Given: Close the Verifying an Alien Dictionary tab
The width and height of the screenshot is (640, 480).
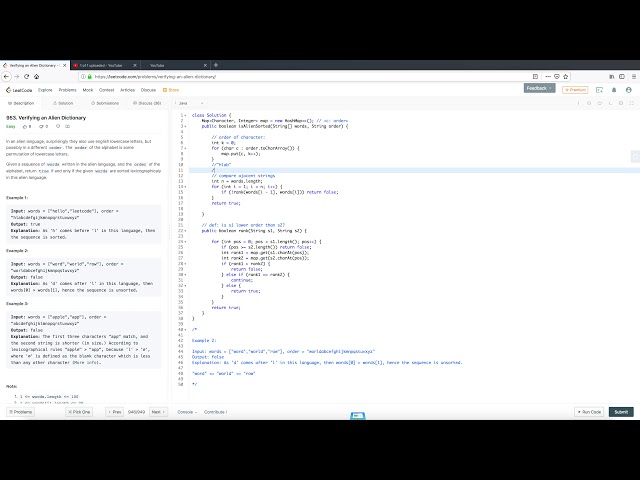Looking at the screenshot, I should click(x=64, y=65).
